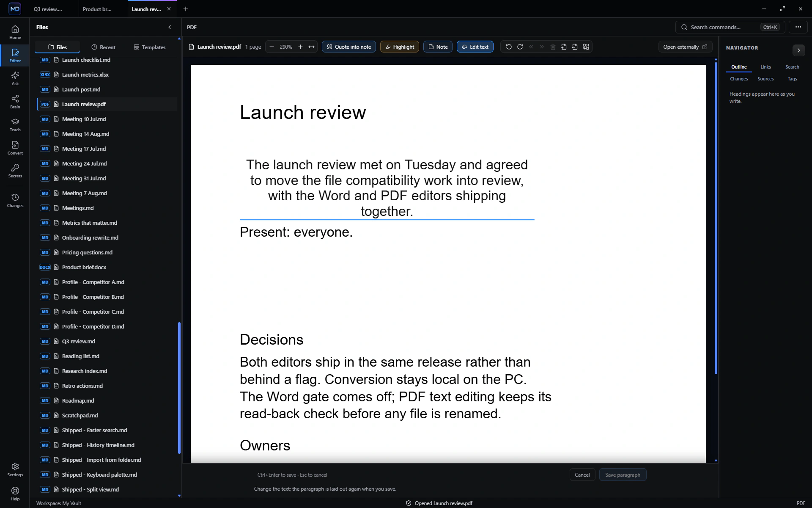Focus the Search commands field
The height and width of the screenshot is (508, 812).
tap(730, 27)
